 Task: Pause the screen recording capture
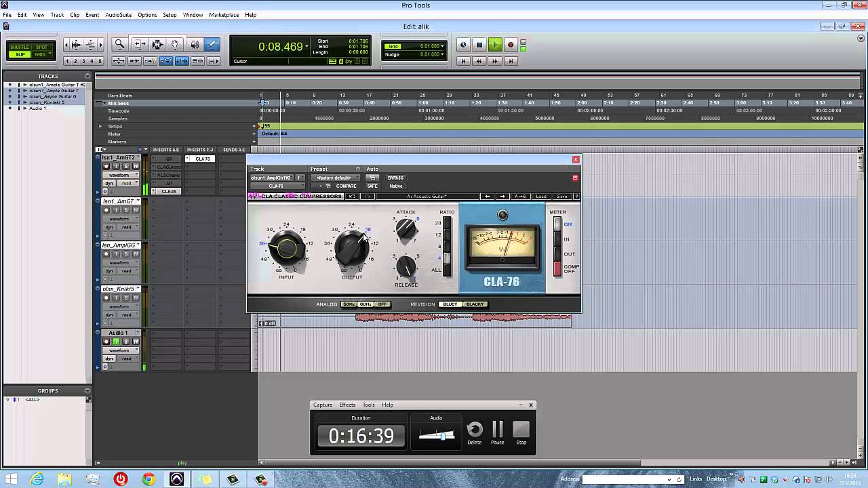coord(498,432)
